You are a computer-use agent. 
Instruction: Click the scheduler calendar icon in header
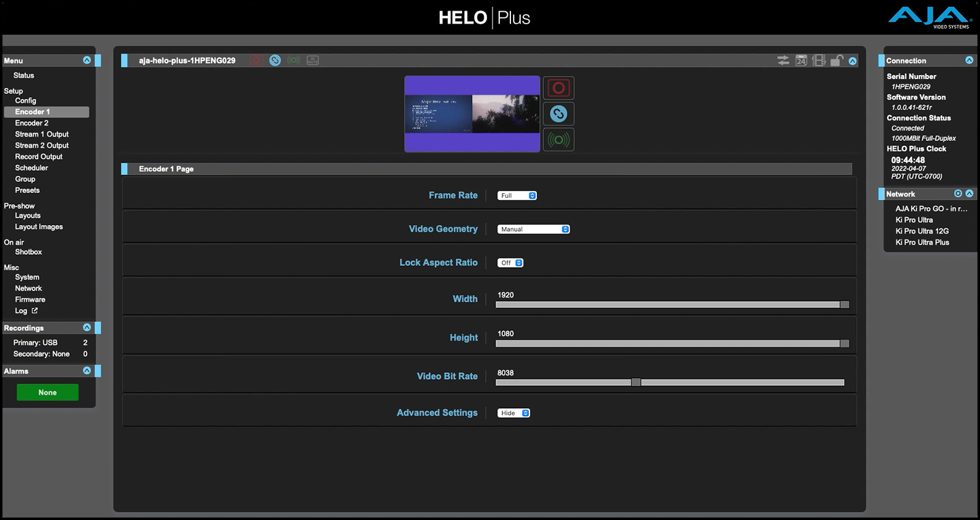coord(801,61)
